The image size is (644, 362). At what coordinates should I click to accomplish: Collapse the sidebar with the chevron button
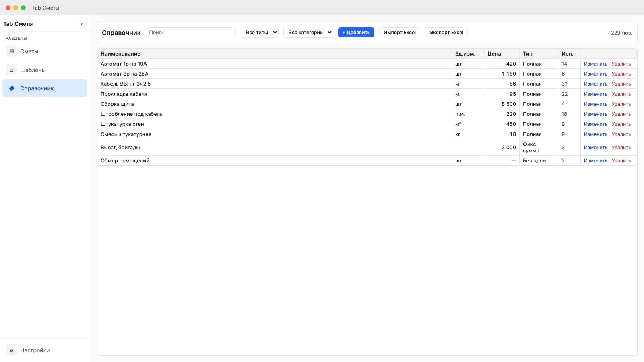tap(82, 24)
